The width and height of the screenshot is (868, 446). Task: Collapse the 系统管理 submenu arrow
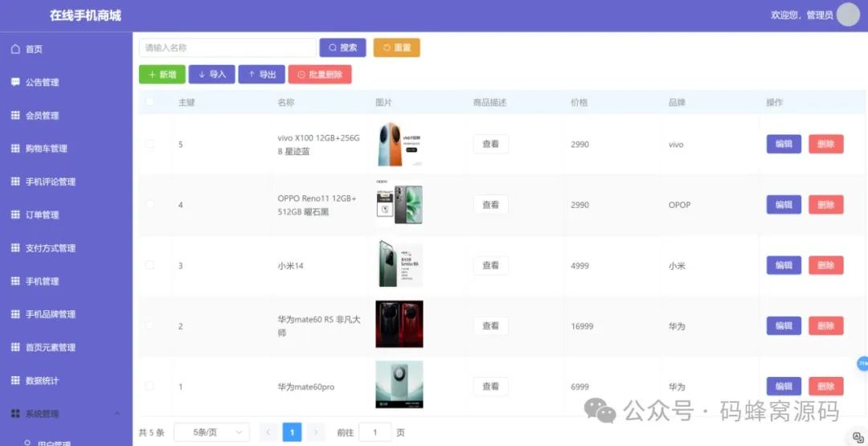[x=117, y=413]
